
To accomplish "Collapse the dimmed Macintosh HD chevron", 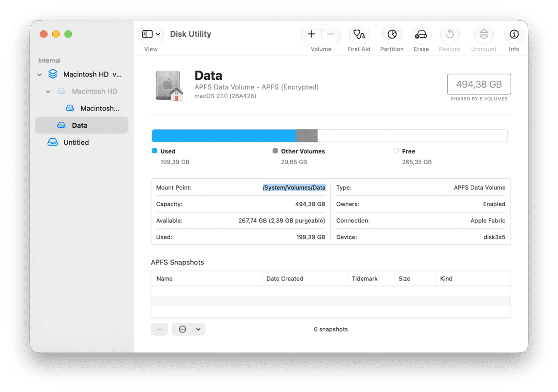I will coord(48,92).
